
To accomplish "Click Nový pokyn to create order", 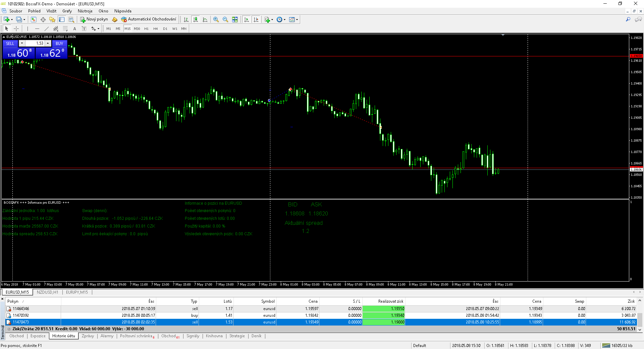I will [x=94, y=19].
